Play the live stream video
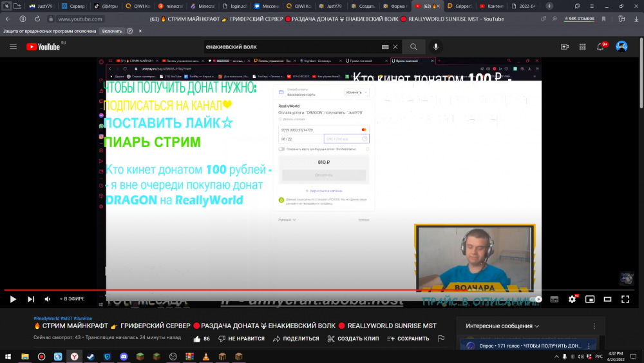The image size is (644, 363). [13, 299]
